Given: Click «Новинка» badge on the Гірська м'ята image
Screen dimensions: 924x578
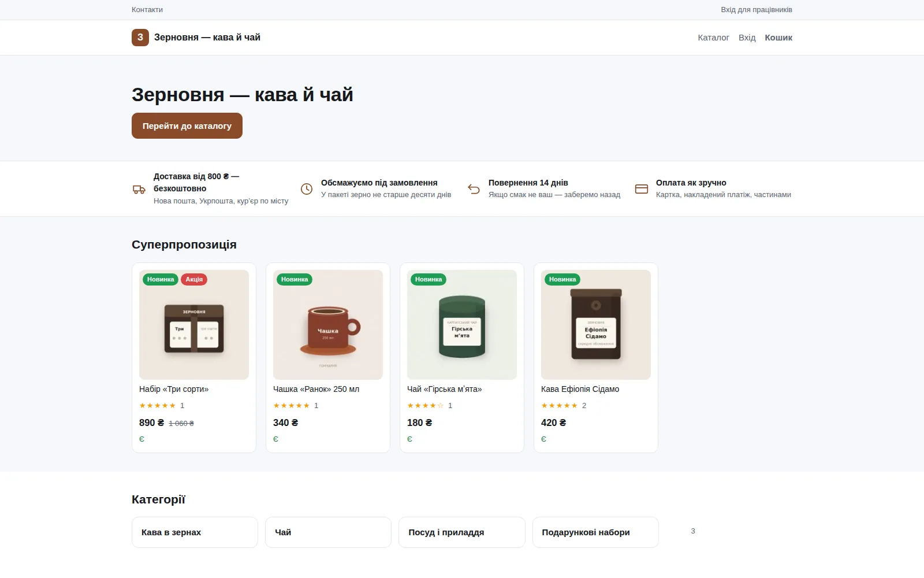Looking at the screenshot, I should 429,279.
